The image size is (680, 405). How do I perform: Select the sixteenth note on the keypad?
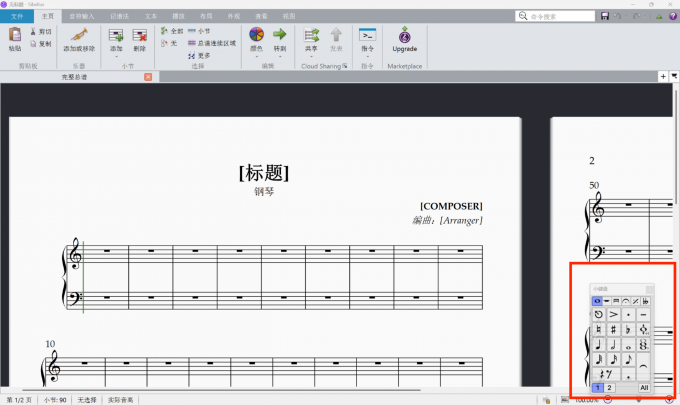click(x=614, y=359)
